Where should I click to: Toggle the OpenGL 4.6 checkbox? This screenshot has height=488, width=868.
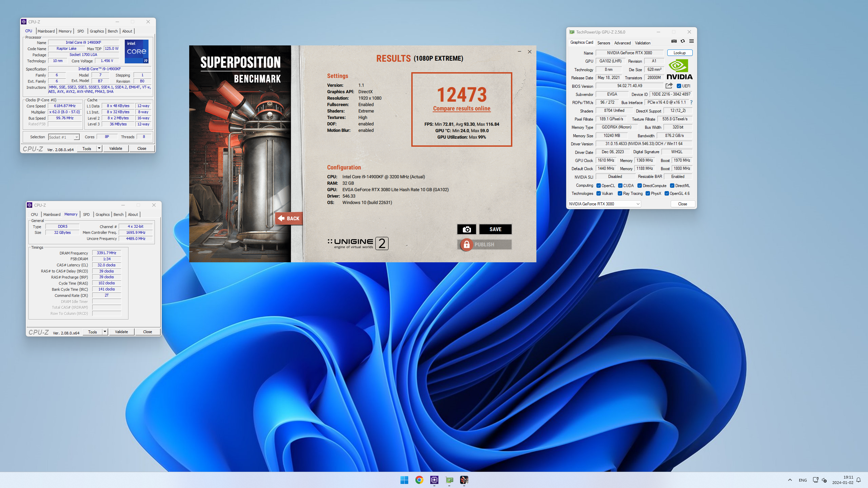point(667,194)
